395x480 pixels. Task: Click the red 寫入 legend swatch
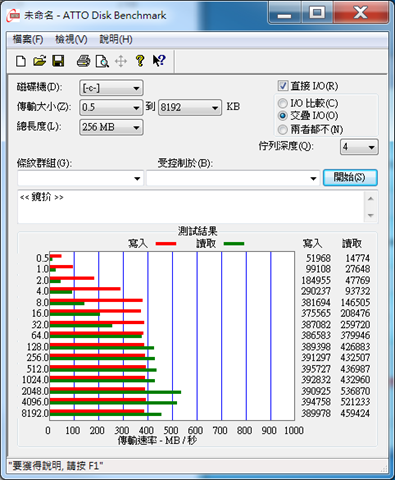coord(166,244)
